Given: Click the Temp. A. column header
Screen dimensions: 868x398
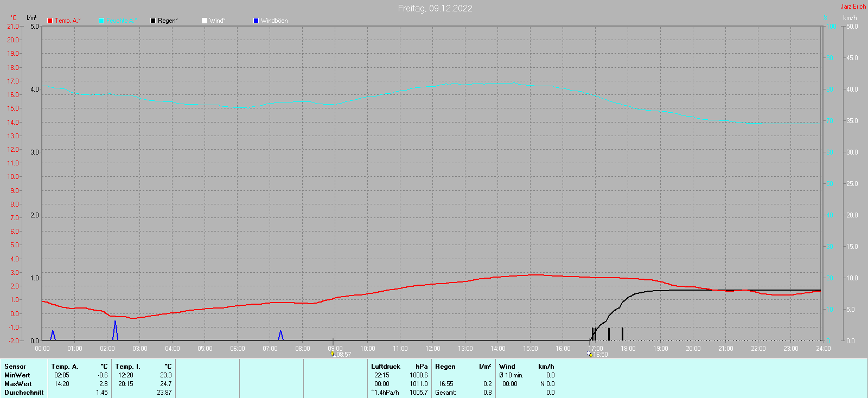Looking at the screenshot, I should [x=65, y=367].
